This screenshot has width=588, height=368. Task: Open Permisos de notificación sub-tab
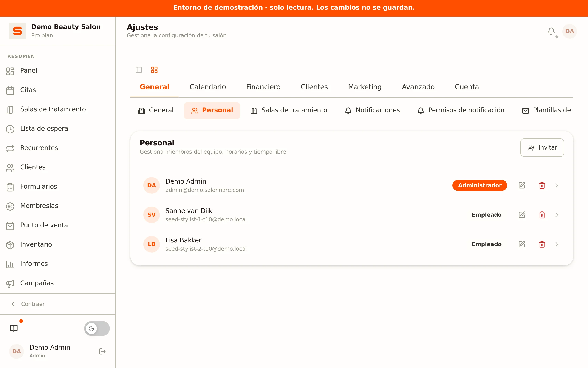(461, 110)
